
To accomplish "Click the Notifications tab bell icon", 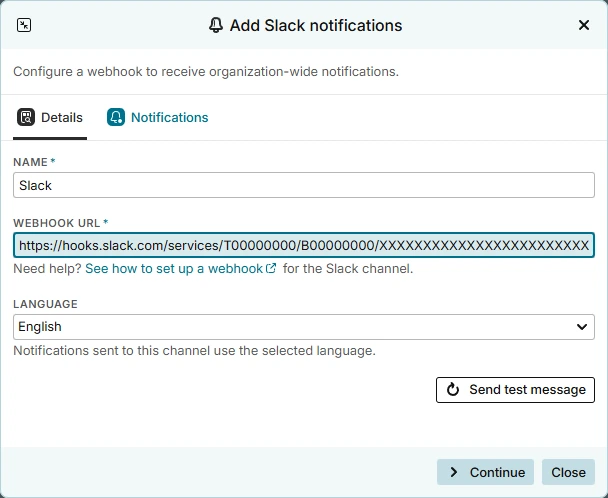I will [x=116, y=117].
